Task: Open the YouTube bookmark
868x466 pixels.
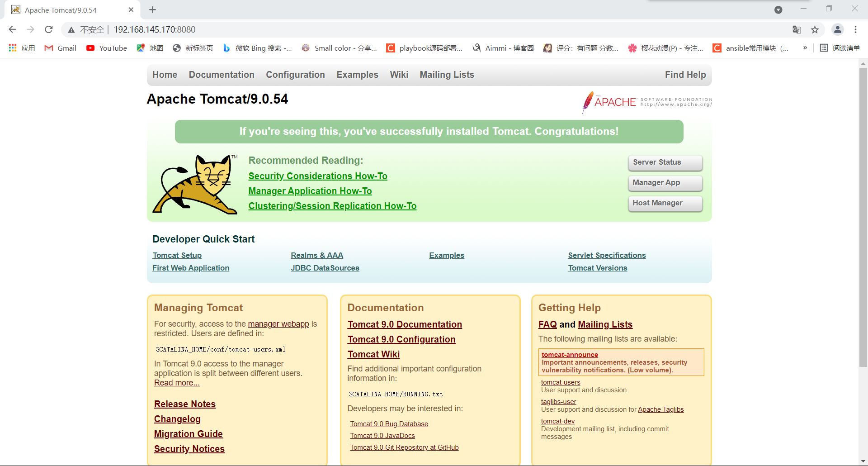Action: pyautogui.click(x=107, y=48)
